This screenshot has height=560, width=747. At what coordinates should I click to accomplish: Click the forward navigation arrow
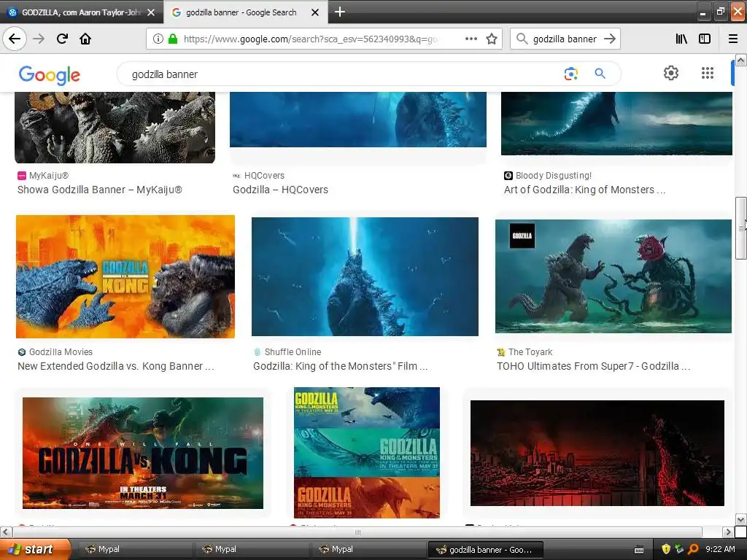click(x=39, y=39)
